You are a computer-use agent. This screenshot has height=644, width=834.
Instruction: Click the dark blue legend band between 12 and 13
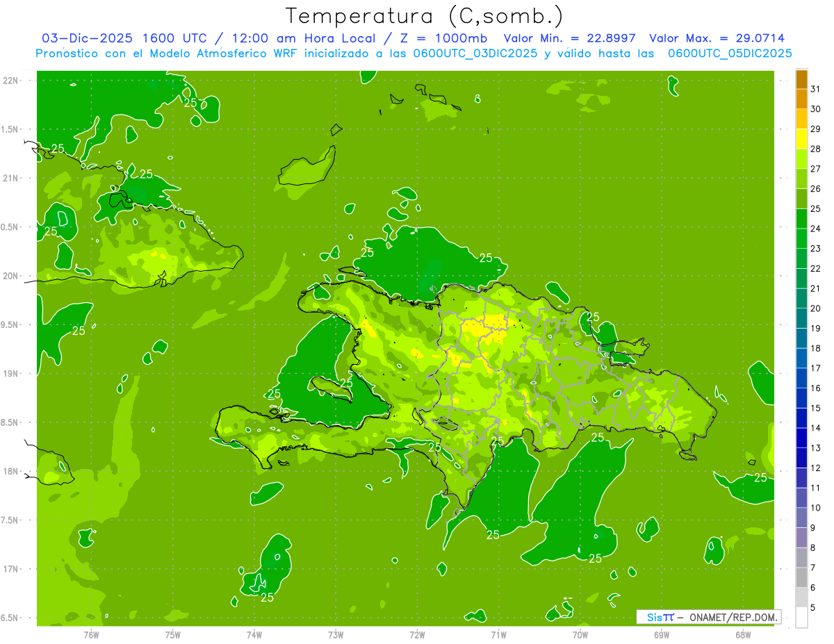(x=801, y=458)
